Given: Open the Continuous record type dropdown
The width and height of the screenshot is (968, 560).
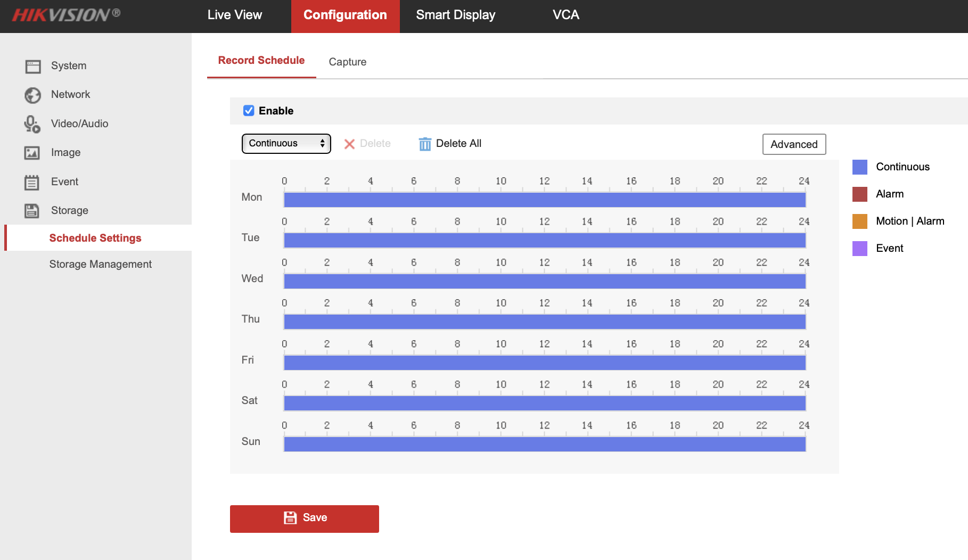Looking at the screenshot, I should click(x=286, y=144).
